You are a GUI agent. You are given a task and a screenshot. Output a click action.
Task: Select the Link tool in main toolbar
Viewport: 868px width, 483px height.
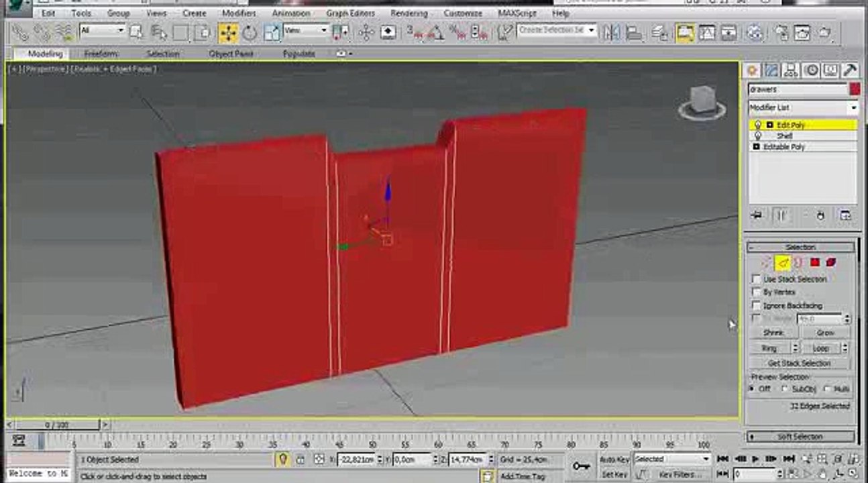[19, 32]
